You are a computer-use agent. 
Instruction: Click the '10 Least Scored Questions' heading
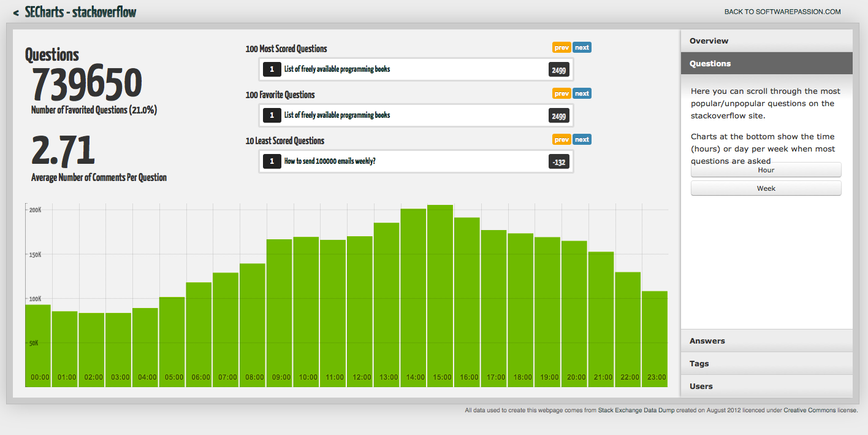pyautogui.click(x=285, y=141)
